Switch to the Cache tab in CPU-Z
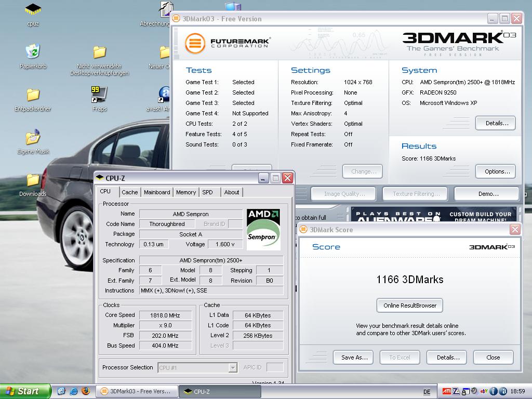Screen dimensions: 532x399 [x=129, y=192]
